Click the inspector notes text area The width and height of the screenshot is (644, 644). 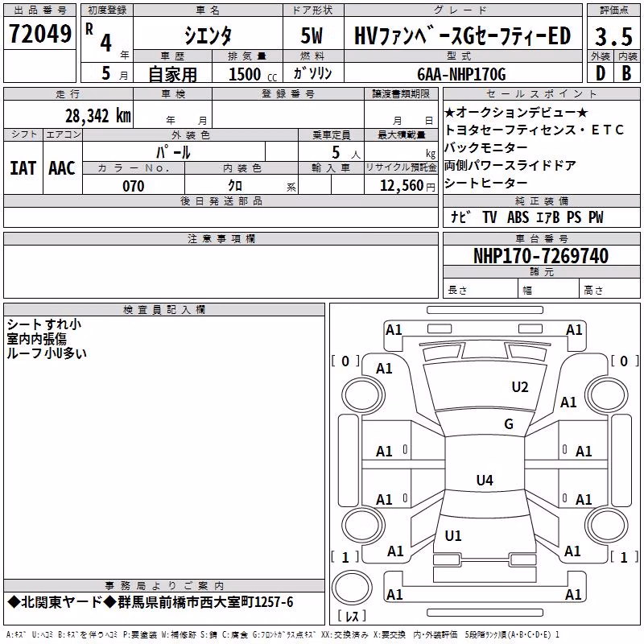coord(164,448)
